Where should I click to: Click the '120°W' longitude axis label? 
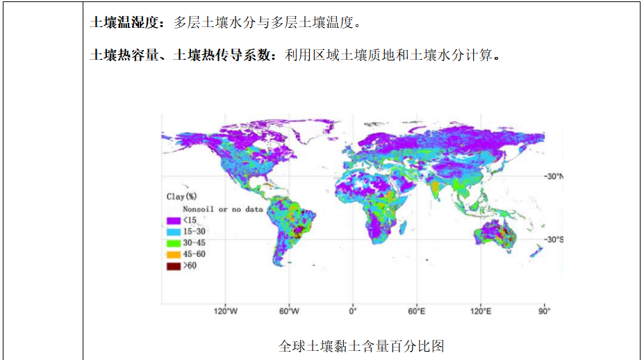point(226,311)
